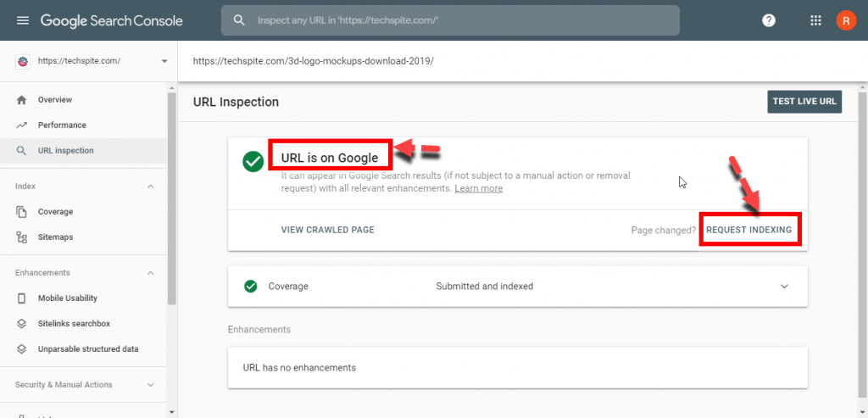Click the main content scrollbar down arrow
Viewport: 868px width, 418px height.
862,412
